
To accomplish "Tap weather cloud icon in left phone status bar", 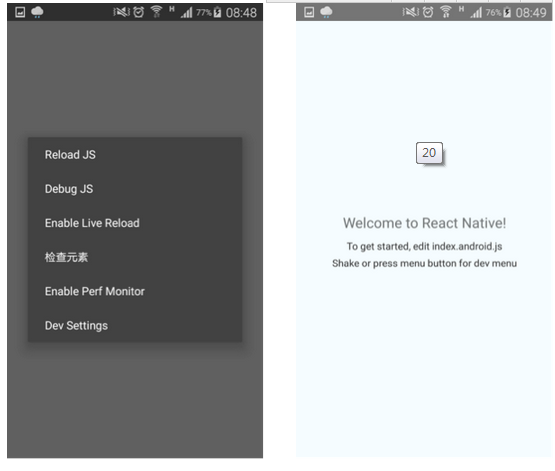I will (37, 12).
